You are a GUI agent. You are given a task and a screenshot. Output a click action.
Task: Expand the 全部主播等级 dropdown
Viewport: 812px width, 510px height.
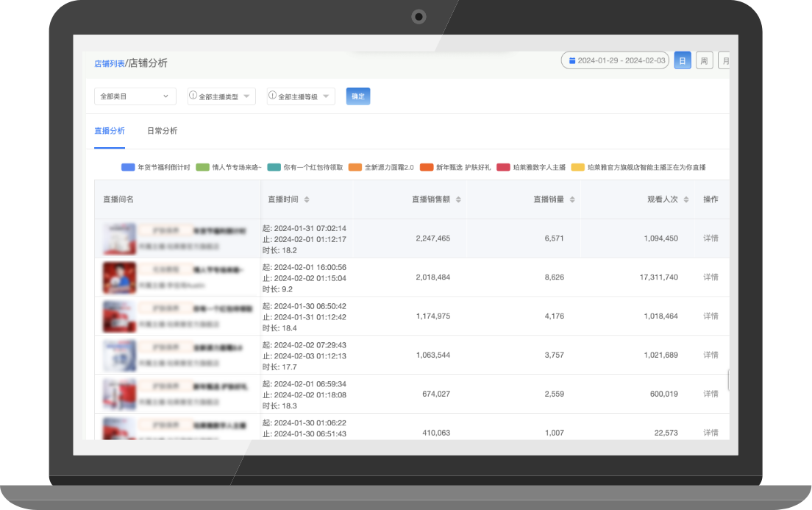(300, 96)
